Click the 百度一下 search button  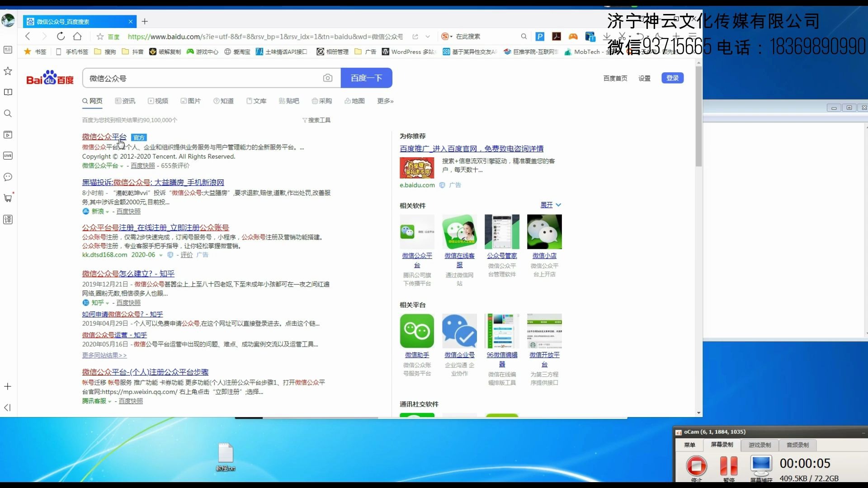367,78
